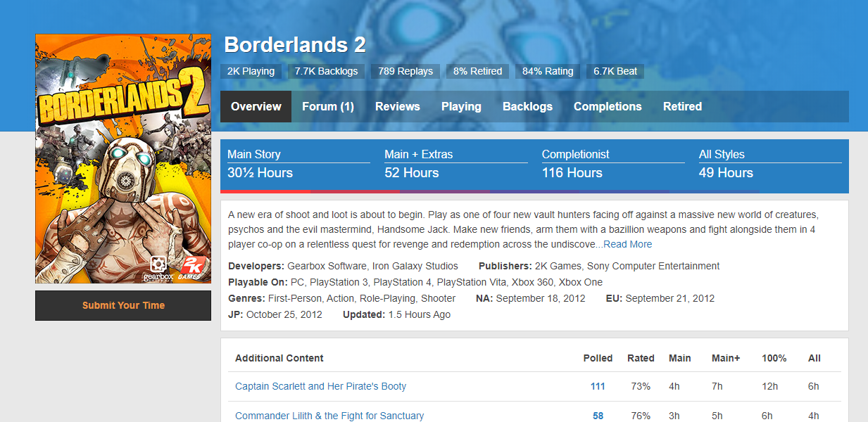
Task: Open the Overview tab
Action: click(256, 107)
